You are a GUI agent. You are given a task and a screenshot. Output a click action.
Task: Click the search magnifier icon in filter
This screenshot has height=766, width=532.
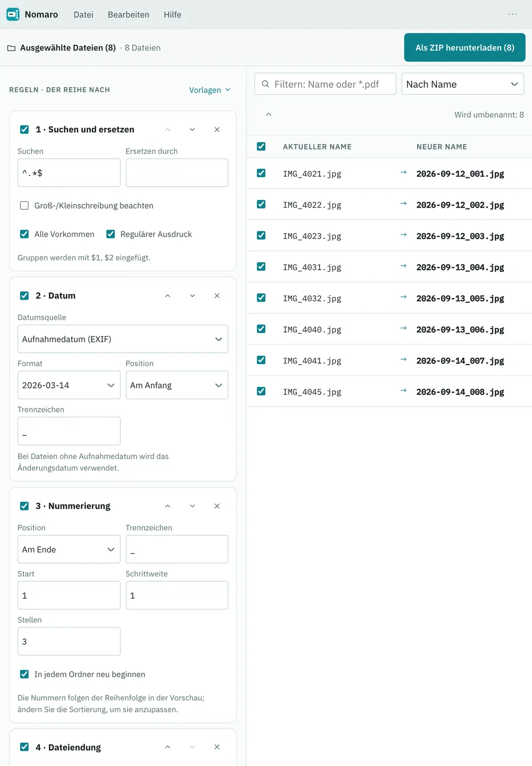coord(265,84)
